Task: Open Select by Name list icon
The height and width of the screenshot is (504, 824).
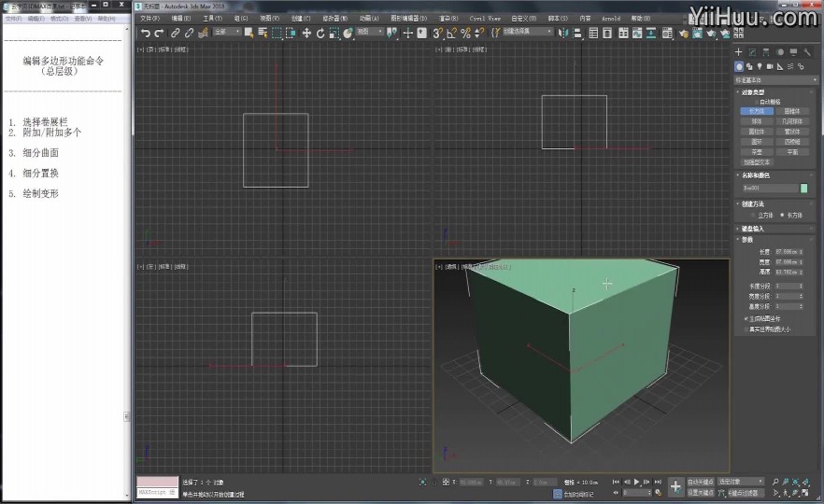Action: pyautogui.click(x=263, y=33)
